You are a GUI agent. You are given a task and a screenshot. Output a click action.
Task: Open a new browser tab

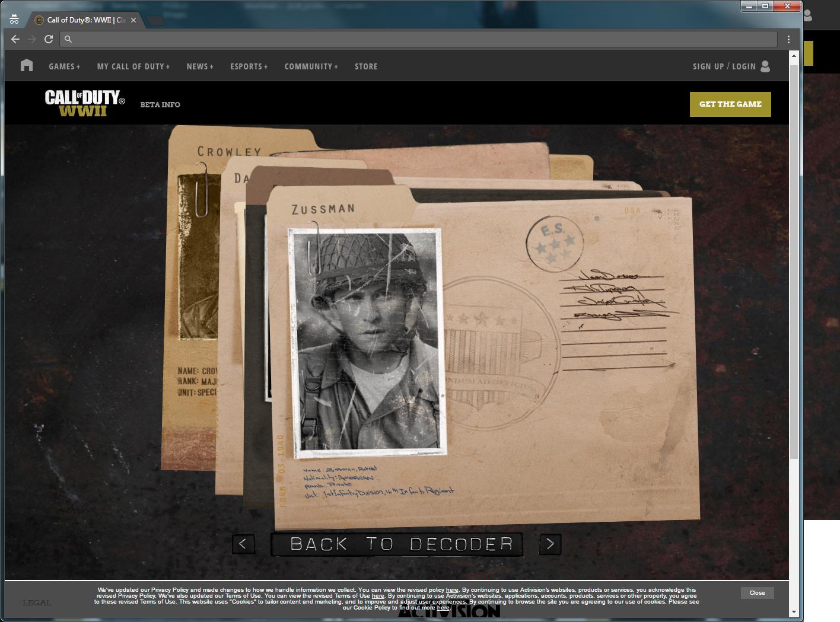coord(155,21)
